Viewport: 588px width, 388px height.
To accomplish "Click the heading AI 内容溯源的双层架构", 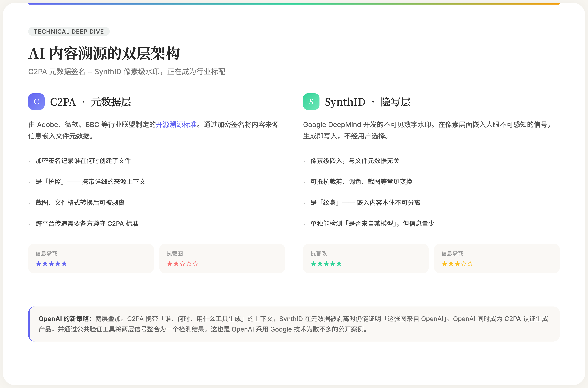I will (104, 53).
